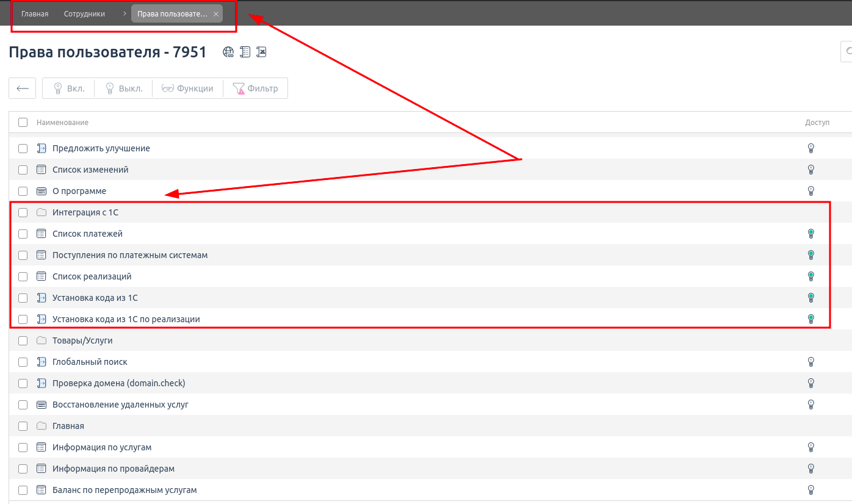Open the Функции menu

[188, 88]
